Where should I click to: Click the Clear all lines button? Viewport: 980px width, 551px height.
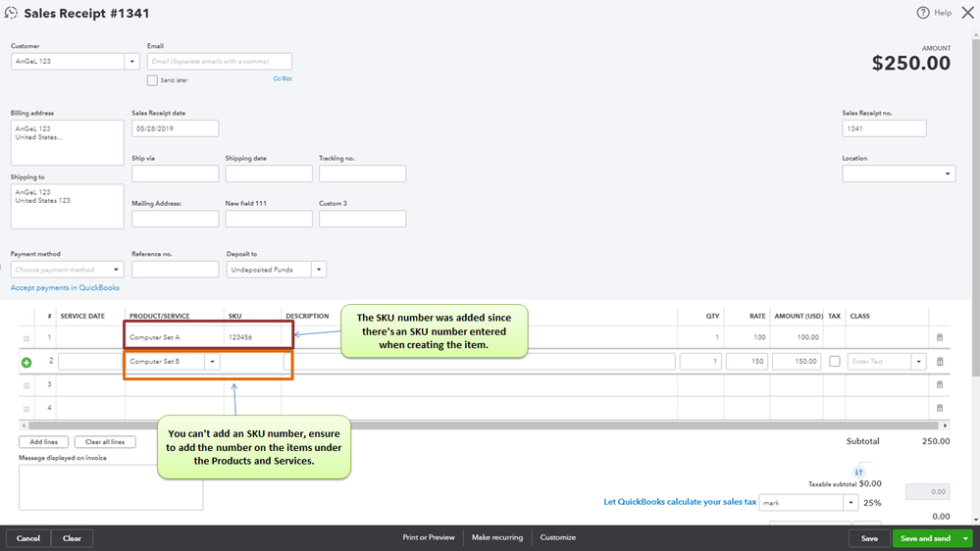105,441
